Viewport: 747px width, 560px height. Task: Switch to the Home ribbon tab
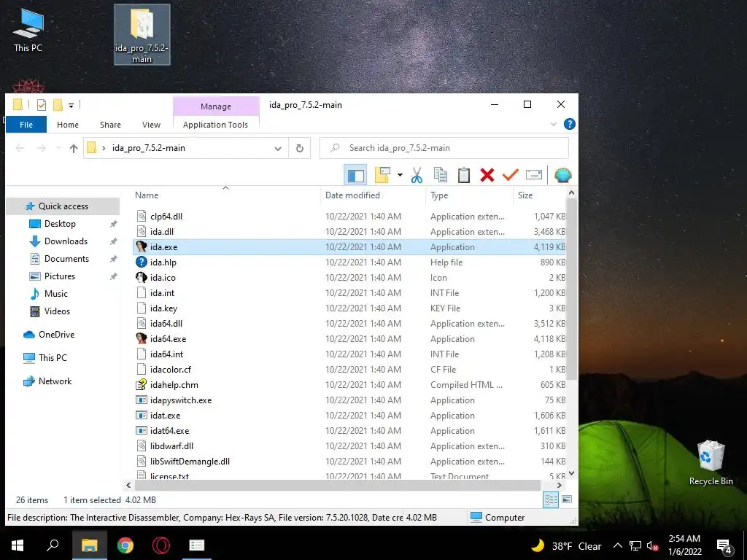click(x=68, y=125)
